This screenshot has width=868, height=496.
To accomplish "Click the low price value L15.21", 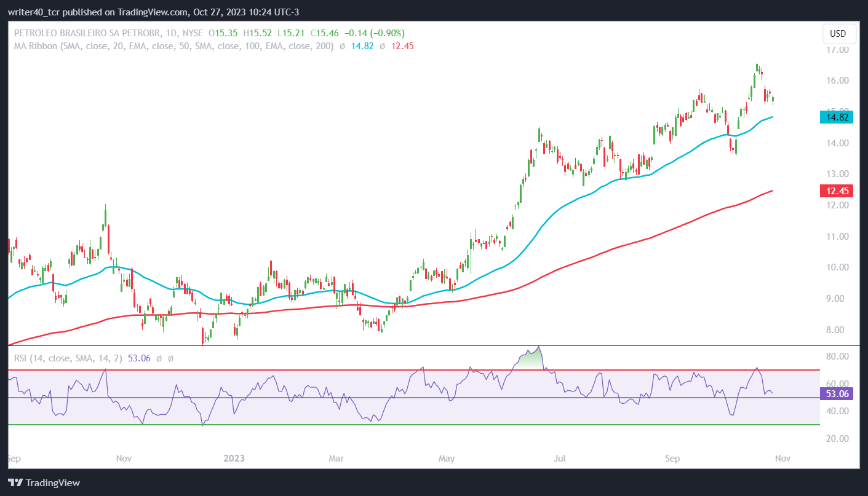I will tap(290, 33).
